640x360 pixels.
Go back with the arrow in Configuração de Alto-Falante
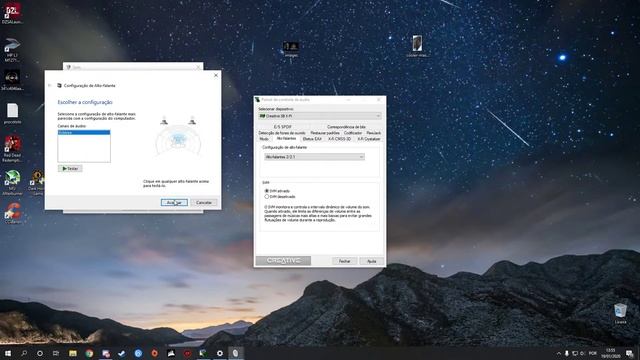tap(50, 85)
